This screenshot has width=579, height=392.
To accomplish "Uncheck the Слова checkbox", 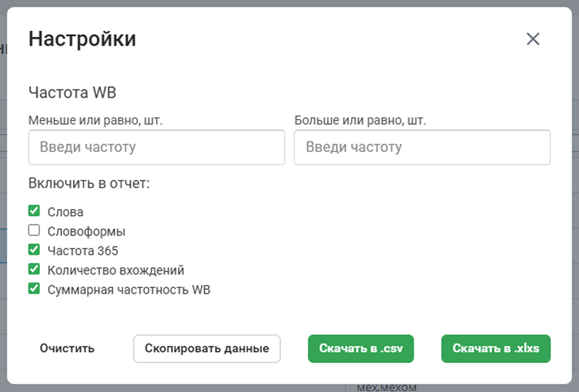I will coord(34,211).
